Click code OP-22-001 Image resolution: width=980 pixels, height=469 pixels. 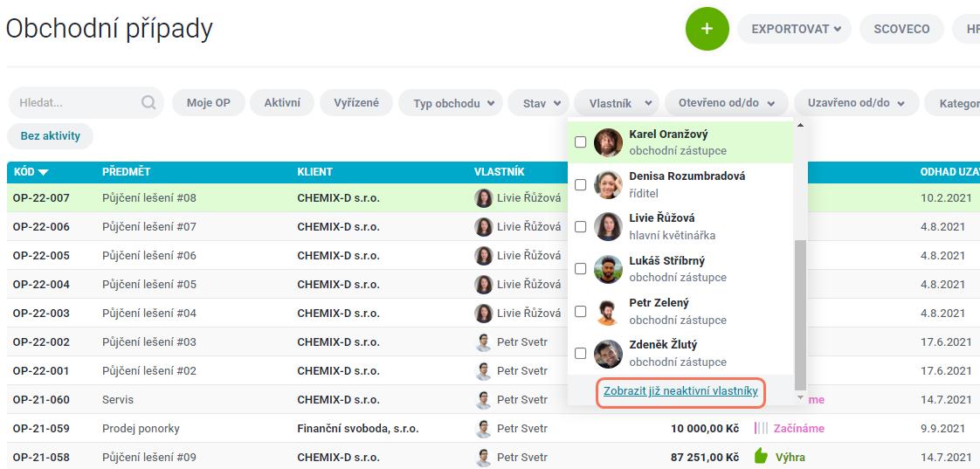tap(41, 371)
